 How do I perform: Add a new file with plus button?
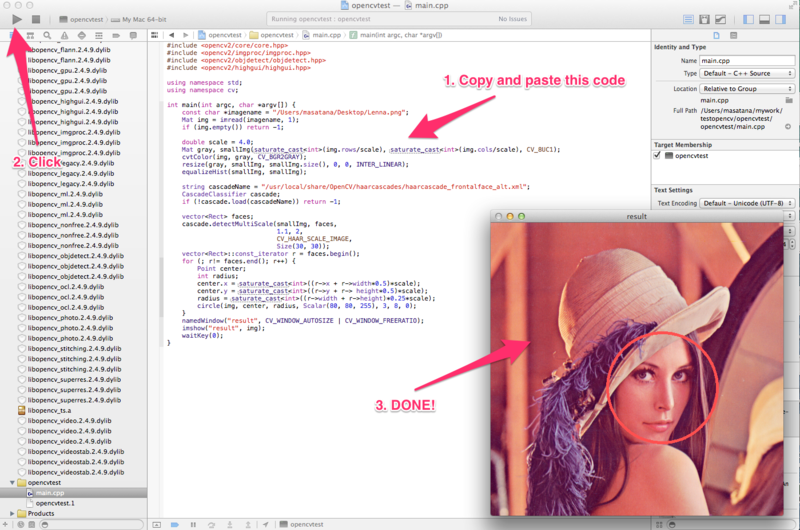click(x=5, y=524)
